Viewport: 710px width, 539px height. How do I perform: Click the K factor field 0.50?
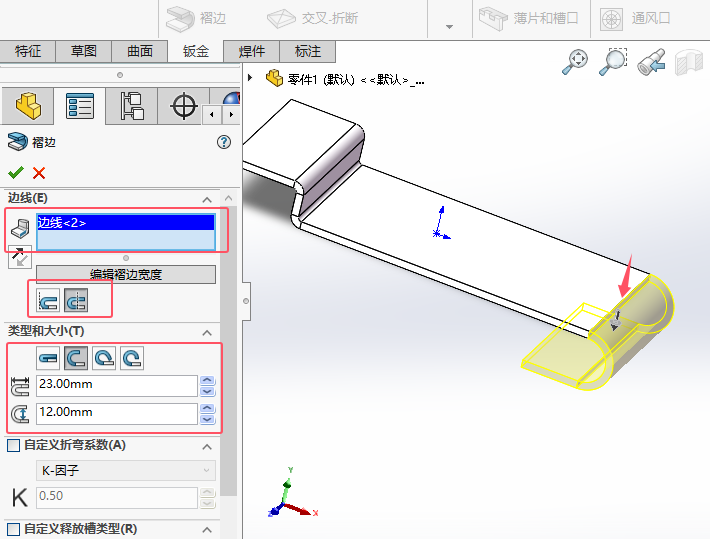click(x=117, y=497)
